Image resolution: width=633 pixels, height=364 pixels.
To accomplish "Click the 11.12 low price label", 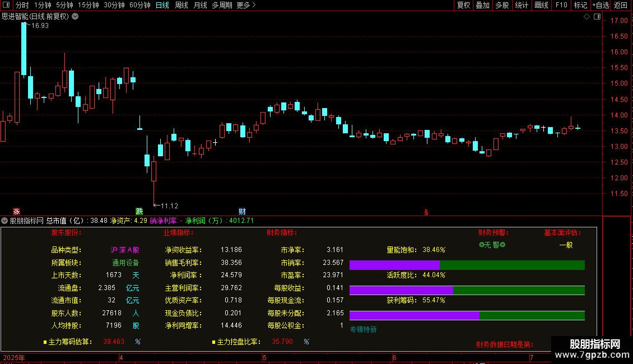I will 169,206.
